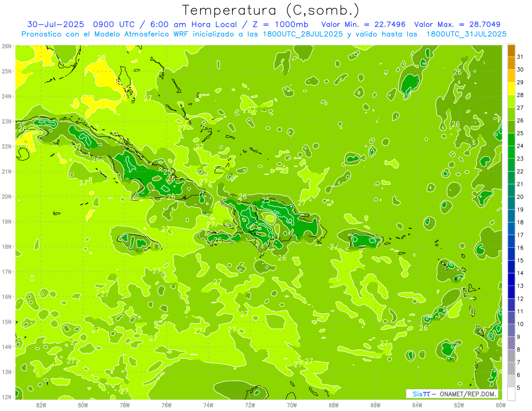Click the color bar label '24'
Viewport: 532px width, 411px height.
tap(520, 146)
